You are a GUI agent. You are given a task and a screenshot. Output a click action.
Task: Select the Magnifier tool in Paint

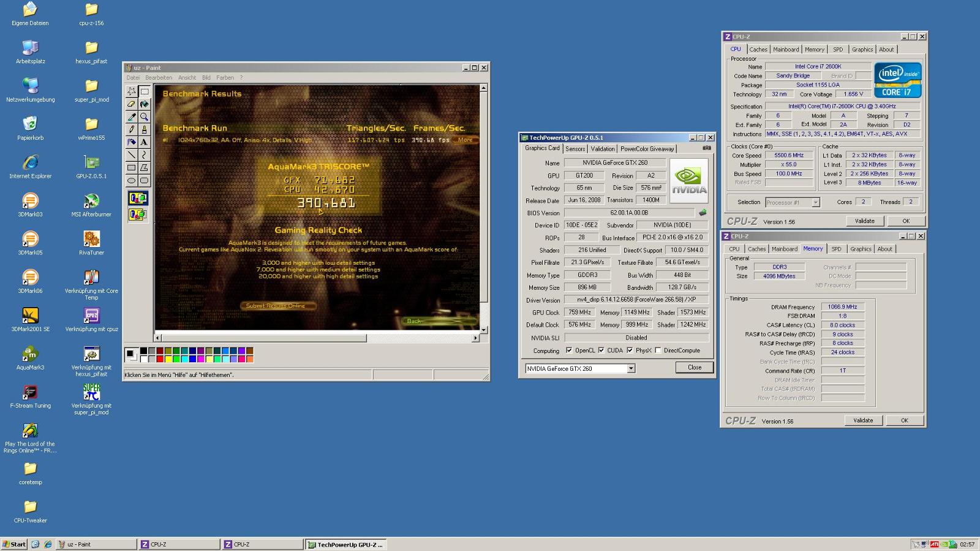point(144,116)
